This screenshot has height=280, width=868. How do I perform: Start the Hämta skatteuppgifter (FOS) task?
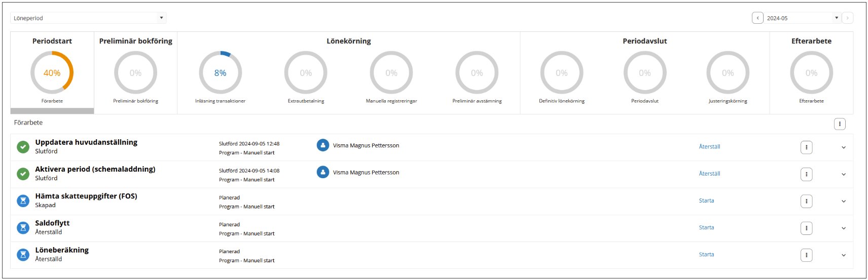pyautogui.click(x=706, y=201)
